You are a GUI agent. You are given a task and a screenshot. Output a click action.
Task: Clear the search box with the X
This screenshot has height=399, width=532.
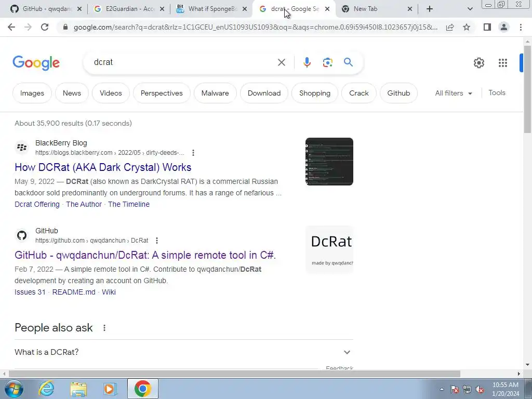[281, 62]
